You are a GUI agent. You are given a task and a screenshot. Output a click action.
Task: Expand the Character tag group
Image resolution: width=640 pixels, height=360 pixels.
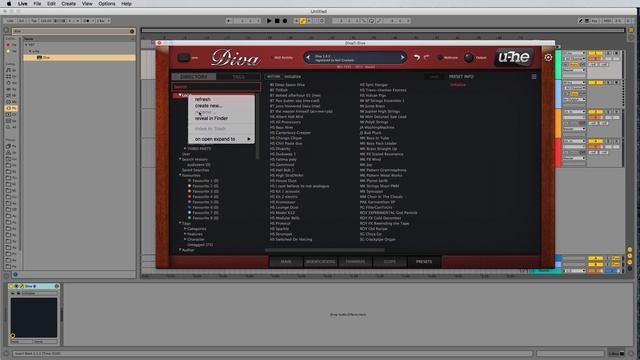pyautogui.click(x=185, y=239)
